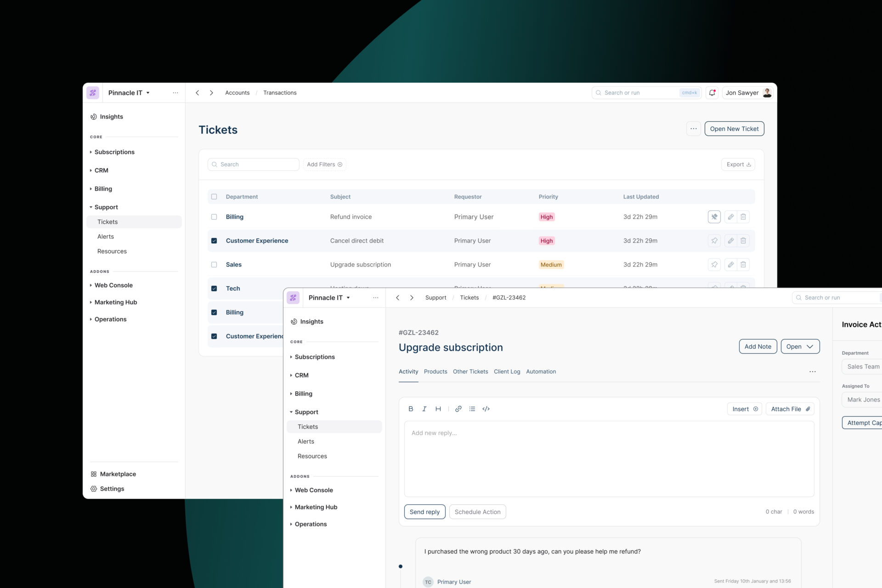This screenshot has height=588, width=882.
Task: Apply italic formatting in the reply toolbar
Action: (424, 408)
